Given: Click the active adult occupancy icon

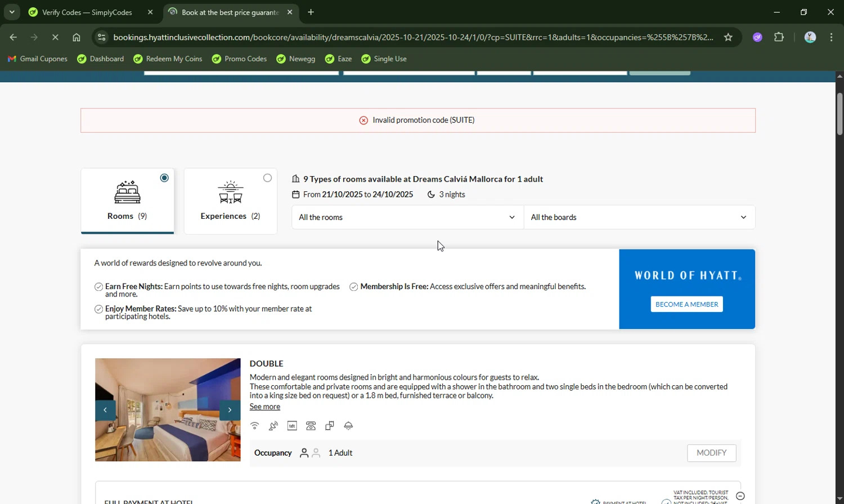Looking at the screenshot, I should (x=304, y=453).
